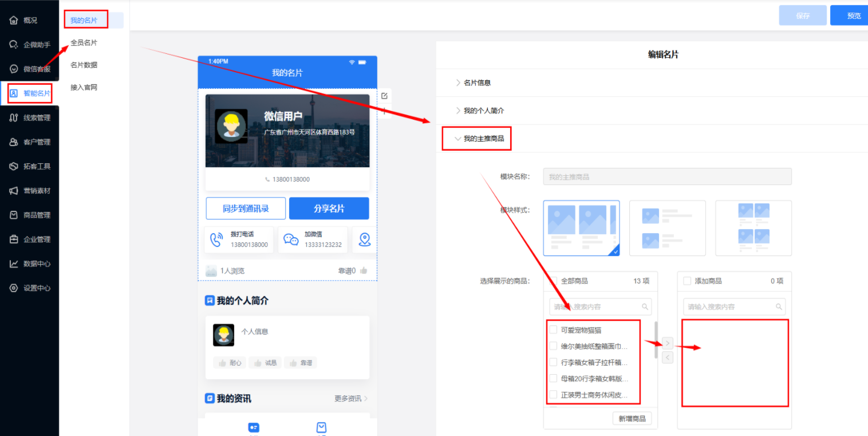Click the edit icon beside the card preview
This screenshot has height=436, width=868.
click(384, 96)
